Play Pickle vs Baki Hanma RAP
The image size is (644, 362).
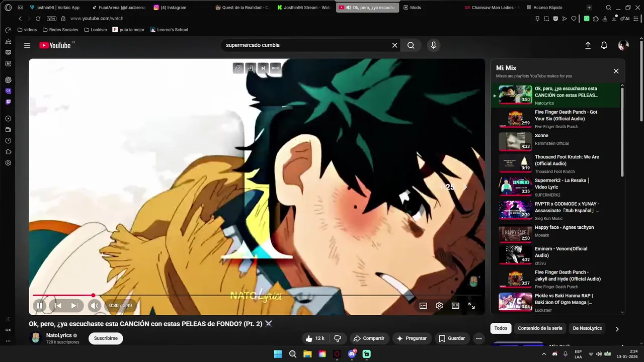(x=556, y=303)
